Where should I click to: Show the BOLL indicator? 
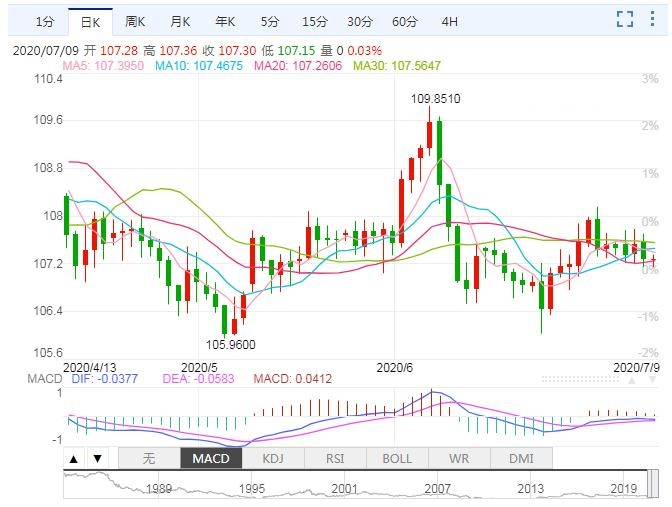(397, 459)
